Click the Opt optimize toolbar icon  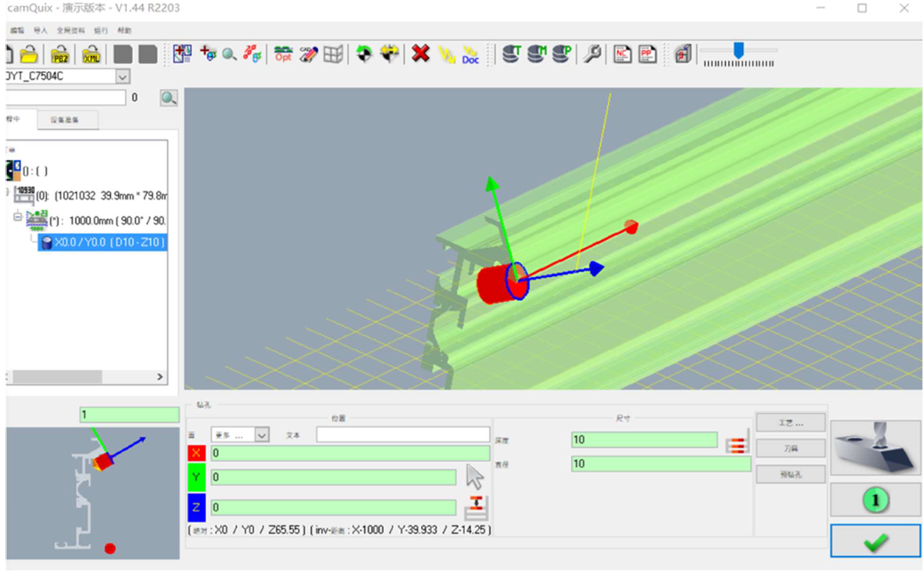283,54
